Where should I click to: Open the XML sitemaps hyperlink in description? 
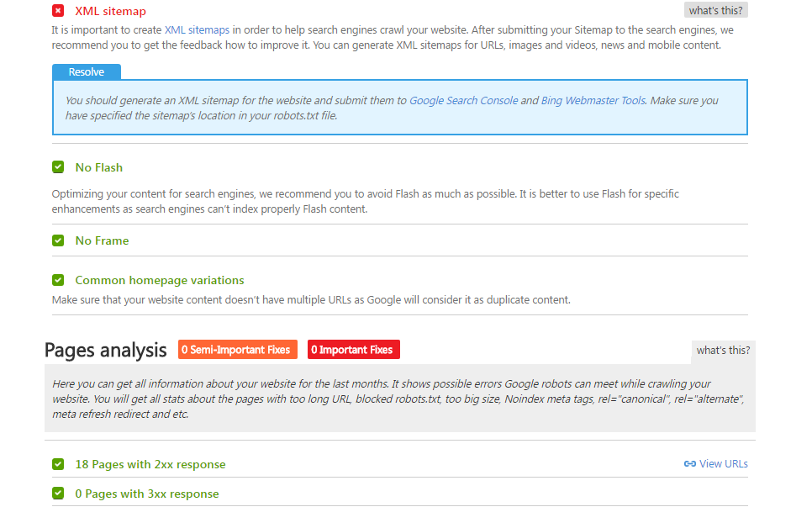coord(197,29)
